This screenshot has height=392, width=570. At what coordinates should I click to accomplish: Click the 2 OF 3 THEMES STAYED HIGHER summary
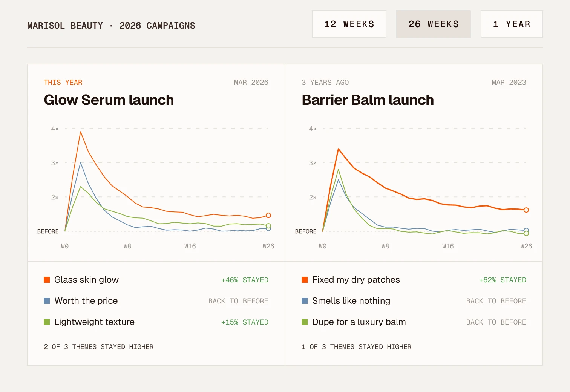point(98,347)
